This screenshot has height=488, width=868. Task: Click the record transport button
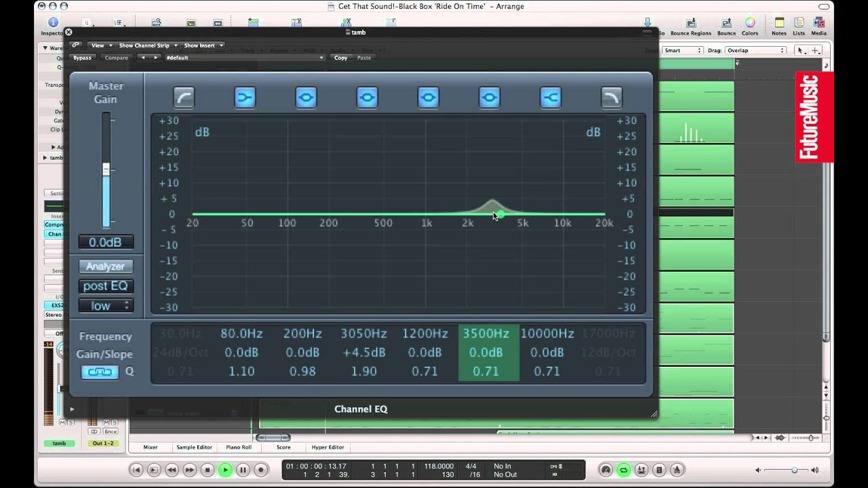click(x=260, y=470)
